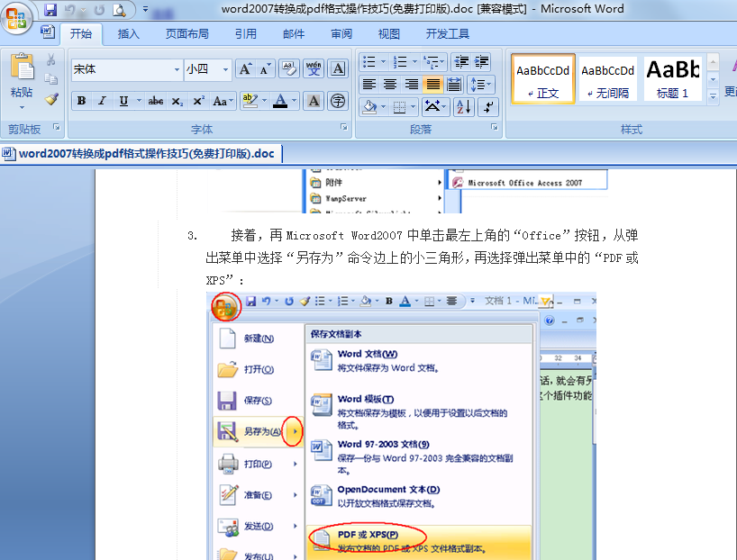
Task: Cut the selection with the scissors icon
Action: point(50,59)
